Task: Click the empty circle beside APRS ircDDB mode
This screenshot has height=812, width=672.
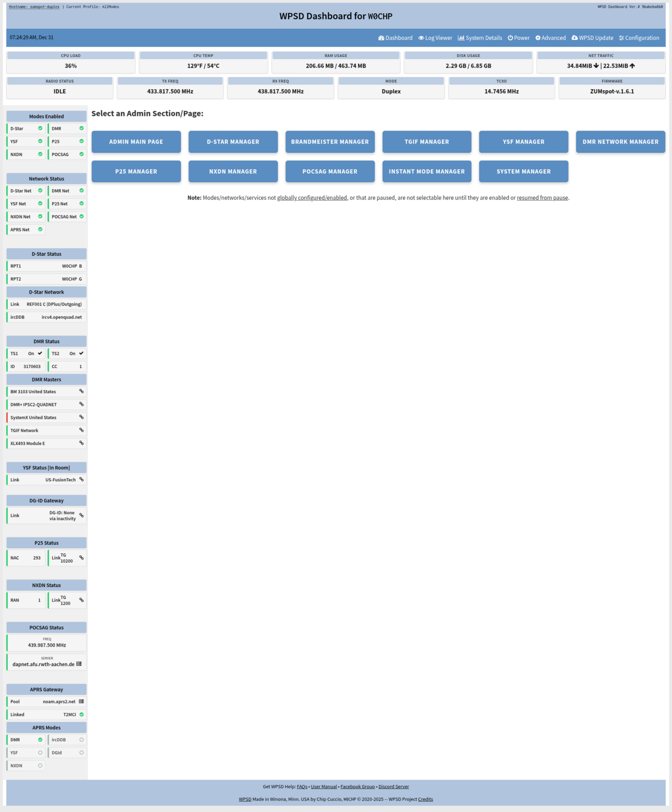Action: tap(81, 740)
